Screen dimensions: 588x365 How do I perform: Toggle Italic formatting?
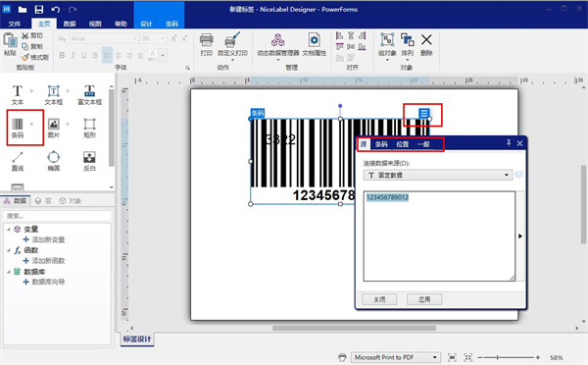pyautogui.click(x=73, y=55)
